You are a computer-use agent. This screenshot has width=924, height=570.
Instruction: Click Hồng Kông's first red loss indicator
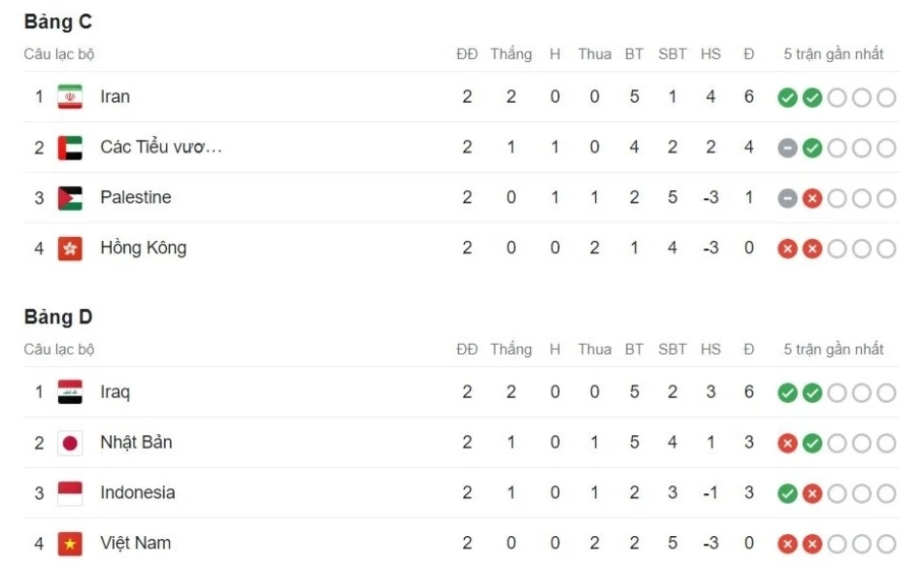coord(787,249)
